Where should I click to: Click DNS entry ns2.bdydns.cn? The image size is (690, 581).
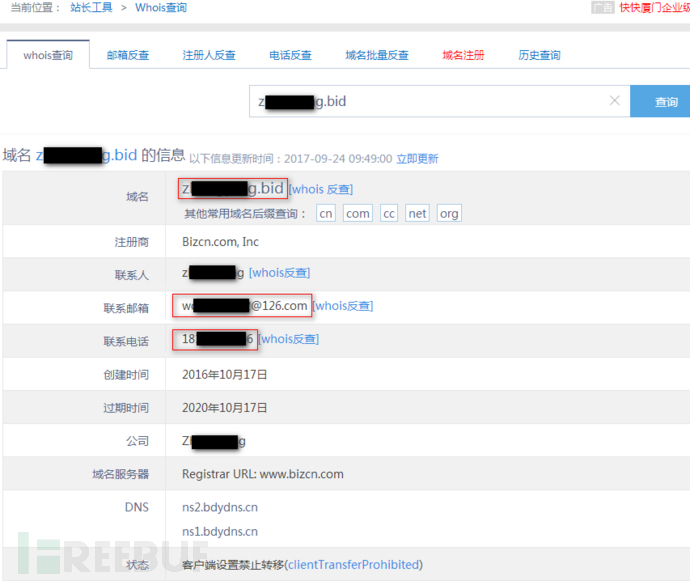click(220, 507)
